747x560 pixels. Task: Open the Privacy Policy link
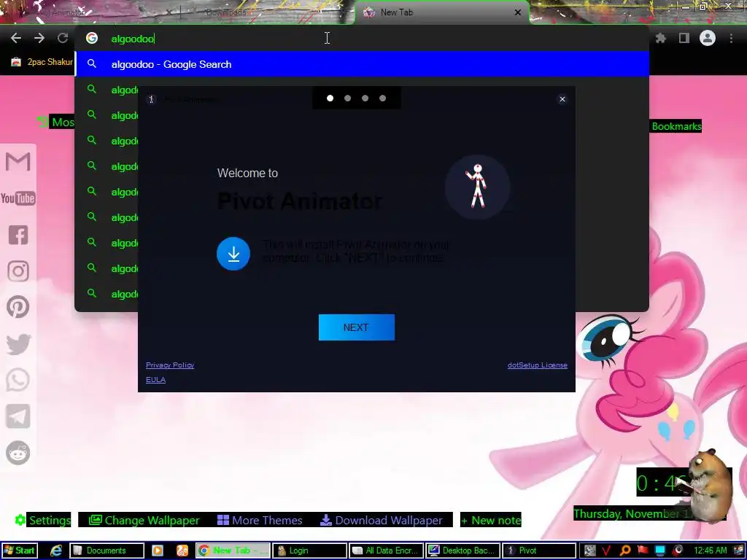[170, 365]
